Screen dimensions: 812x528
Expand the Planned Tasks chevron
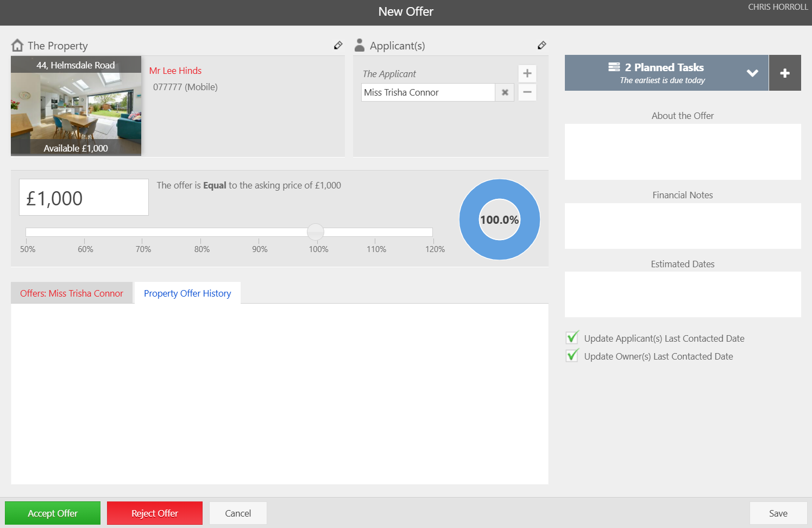click(x=752, y=73)
